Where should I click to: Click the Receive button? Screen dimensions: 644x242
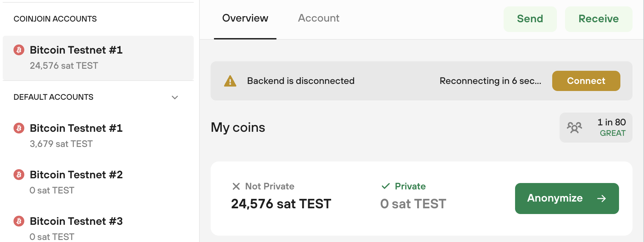click(x=598, y=19)
